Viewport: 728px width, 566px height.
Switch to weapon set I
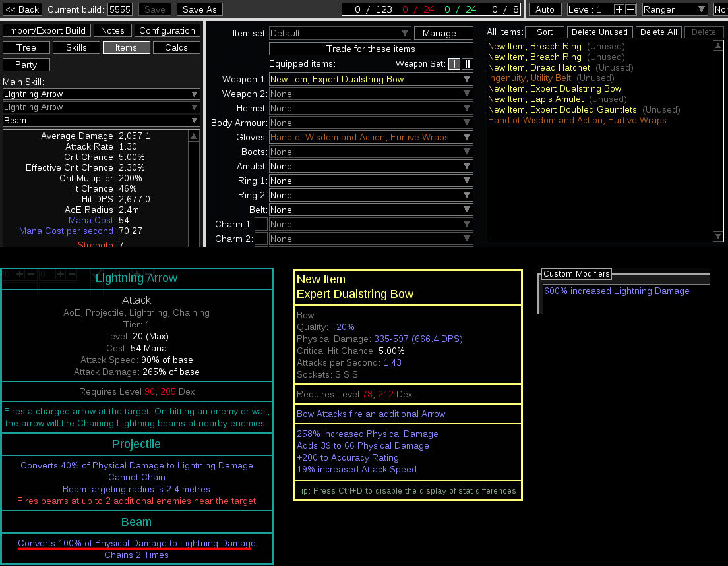click(454, 64)
